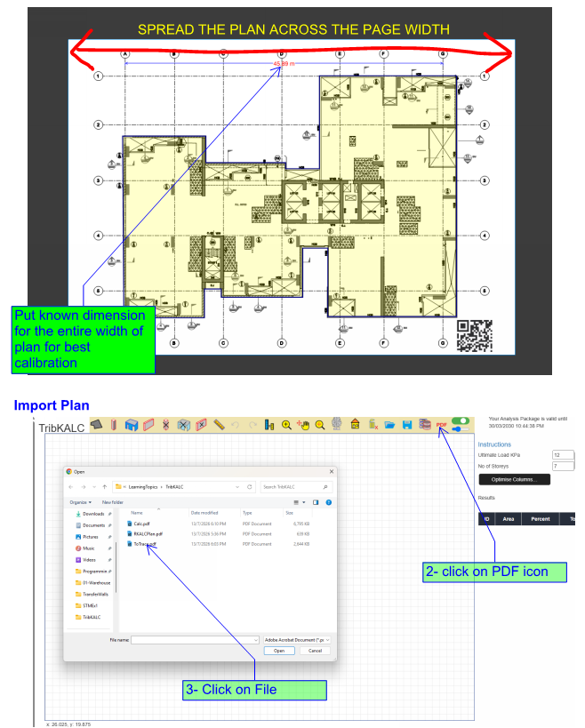The image size is (585, 728).
Task: Select Documents in navigation pane
Action: tap(93, 525)
